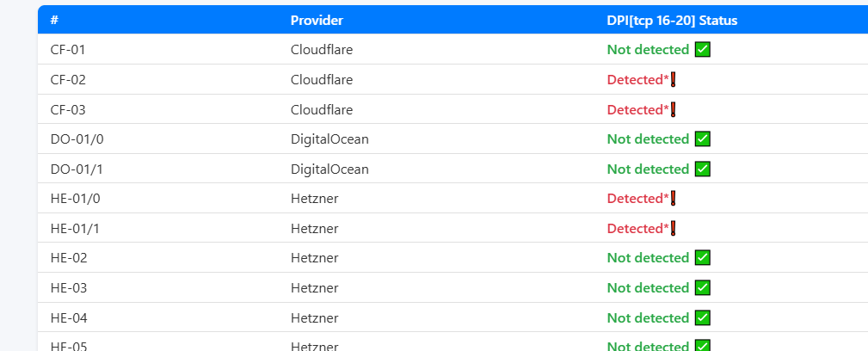Click the green checkmark icon for DO-01/0
Viewport: 868px width, 351px height.
(702, 139)
